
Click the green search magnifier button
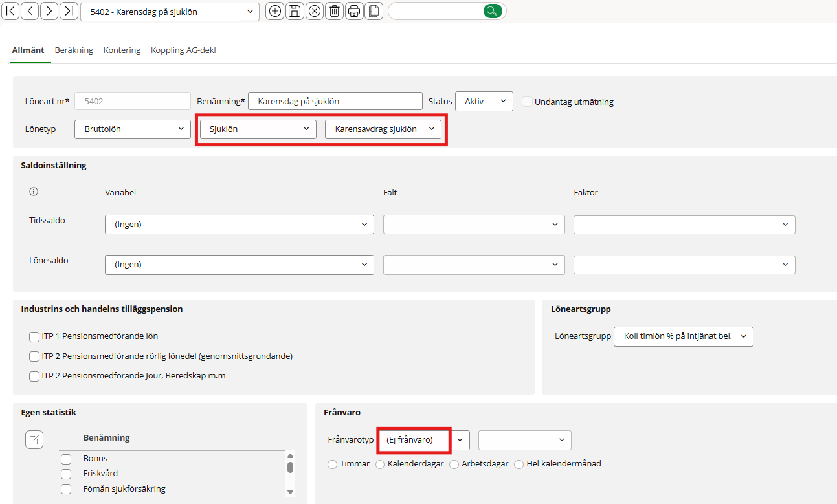(x=492, y=11)
